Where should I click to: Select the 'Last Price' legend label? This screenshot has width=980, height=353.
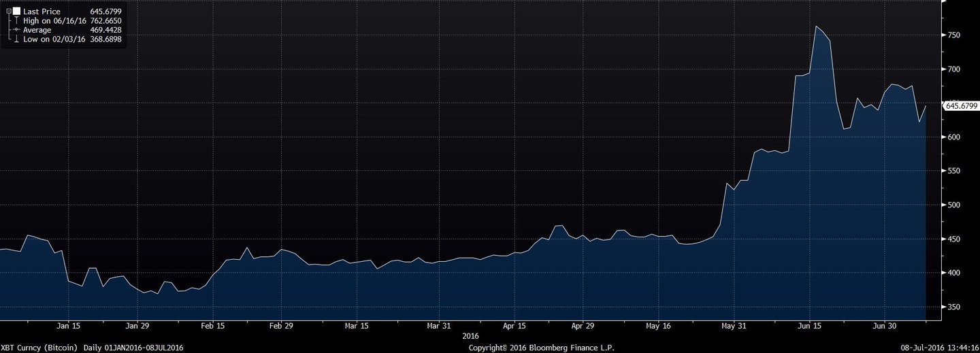[x=42, y=12]
